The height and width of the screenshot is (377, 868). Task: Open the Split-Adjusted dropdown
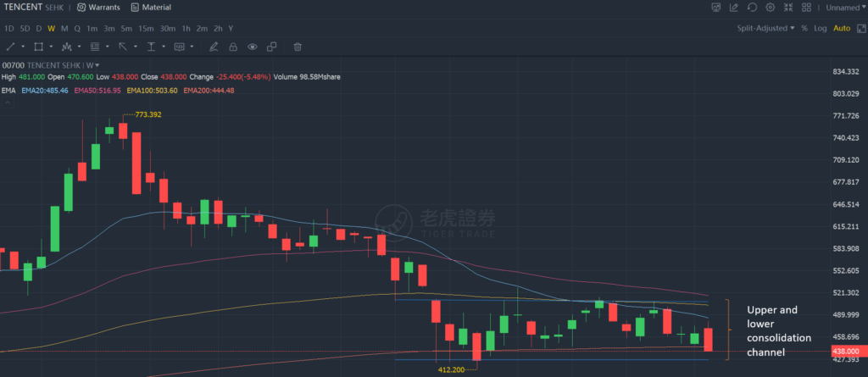[x=765, y=28]
